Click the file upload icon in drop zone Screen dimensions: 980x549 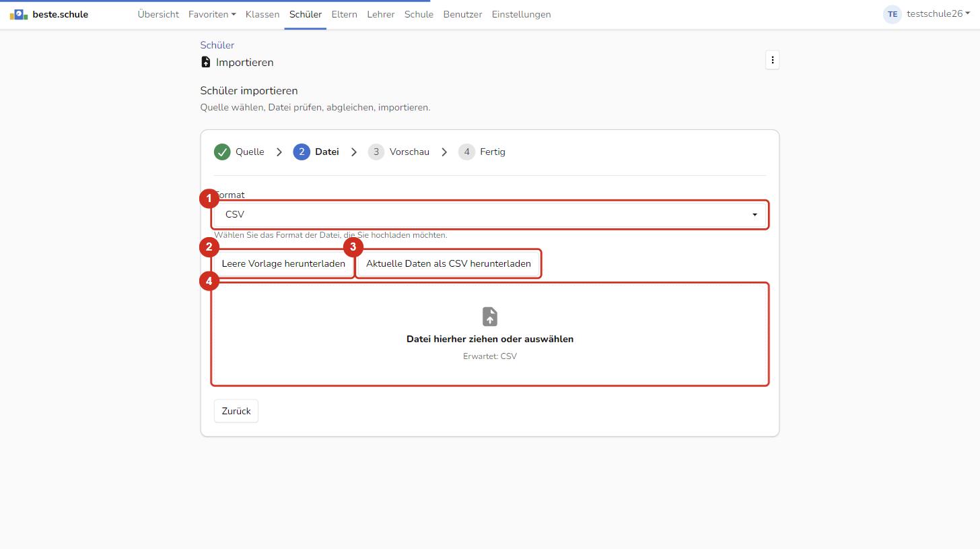point(490,317)
